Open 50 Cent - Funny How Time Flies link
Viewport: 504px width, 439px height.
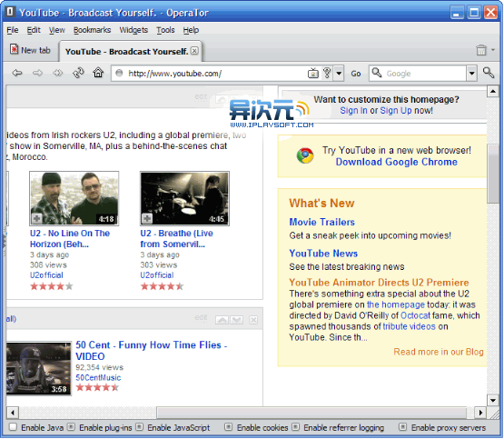click(152, 351)
